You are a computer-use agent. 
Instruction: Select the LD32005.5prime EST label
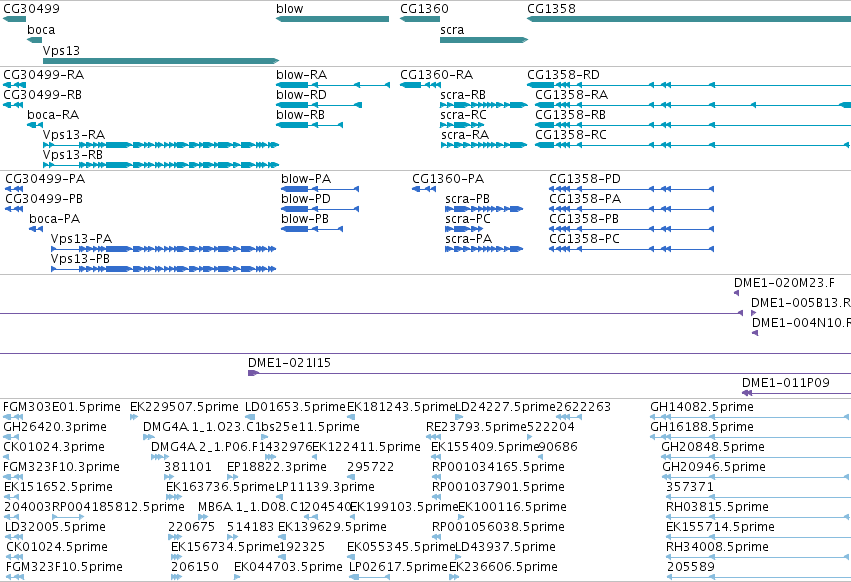(55, 527)
